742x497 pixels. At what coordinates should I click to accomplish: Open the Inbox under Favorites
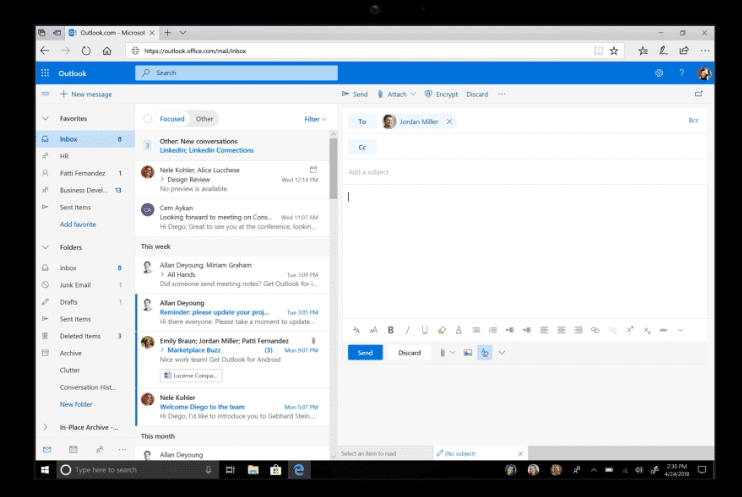click(85, 139)
